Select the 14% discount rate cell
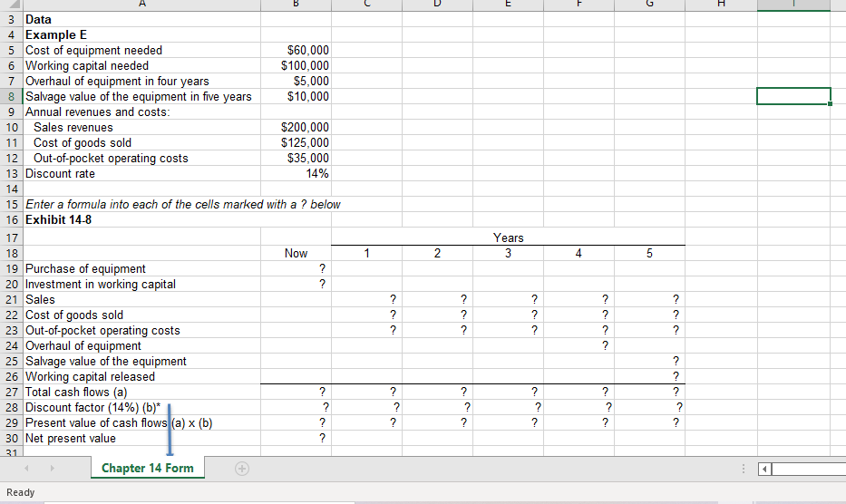 tap(296, 174)
